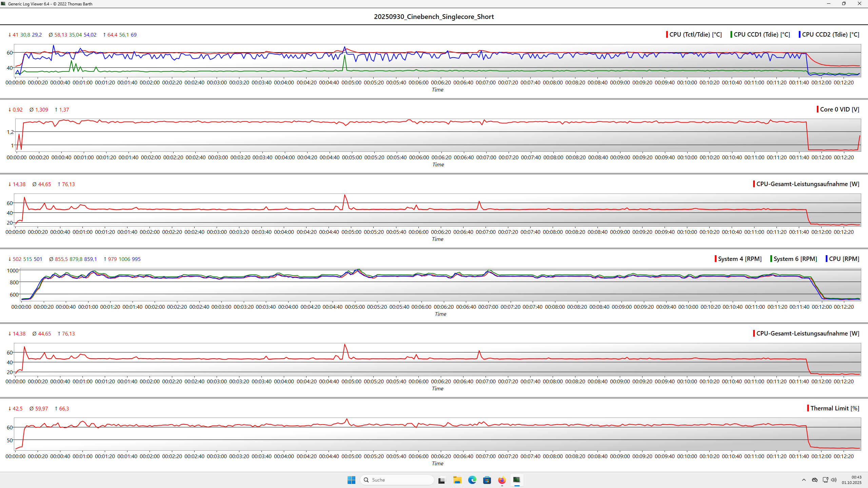Click the Core 0 VID [V] legend label
This screenshot has width=868, height=488.
[x=840, y=109]
